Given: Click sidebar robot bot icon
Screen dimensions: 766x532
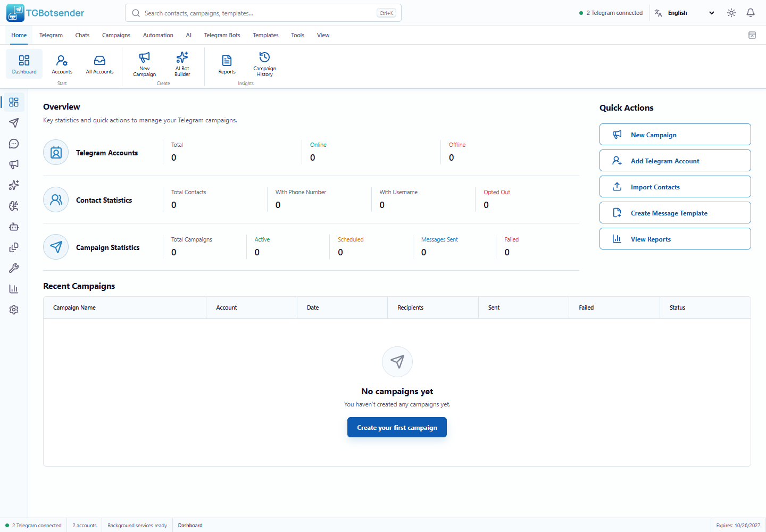Looking at the screenshot, I should pyautogui.click(x=14, y=227).
